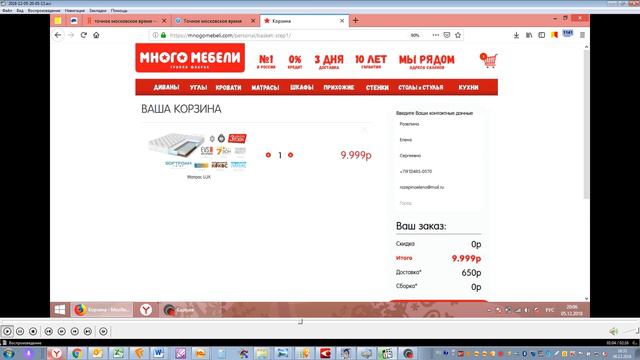The height and width of the screenshot is (360, 640).
Task: Open the Файл menu of the player
Action: 7,11
